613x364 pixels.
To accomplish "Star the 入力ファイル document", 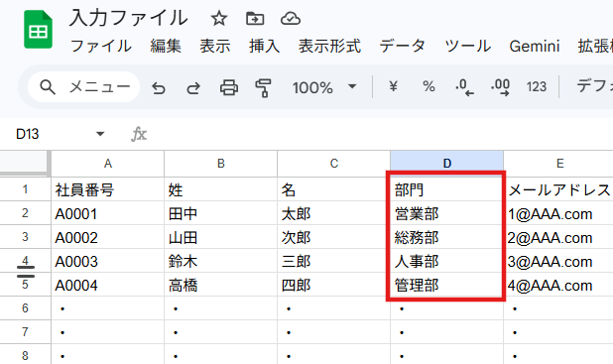I will 219,19.
